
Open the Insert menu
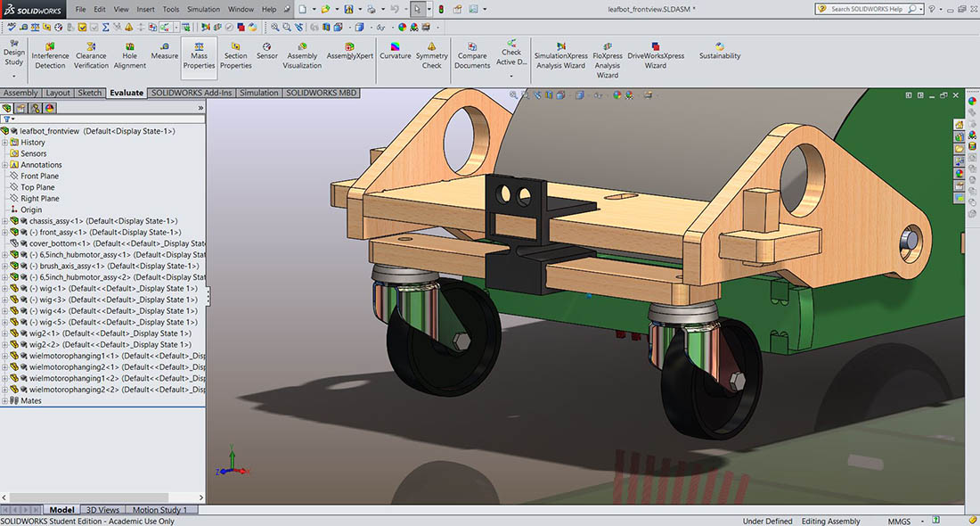(x=145, y=10)
